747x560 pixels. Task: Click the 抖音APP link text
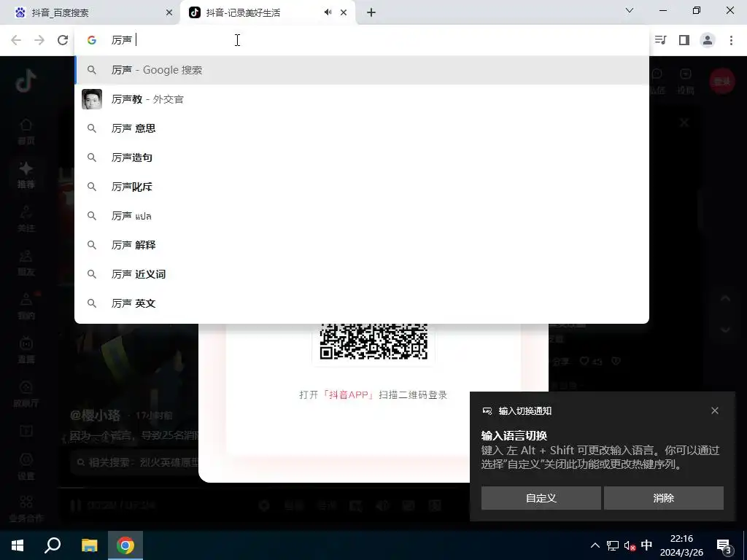pos(349,394)
